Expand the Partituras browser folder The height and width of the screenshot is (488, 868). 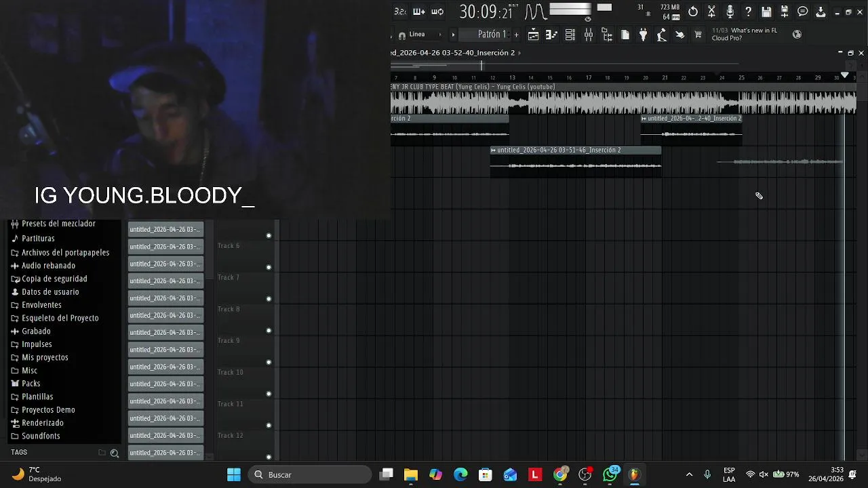[x=38, y=239]
